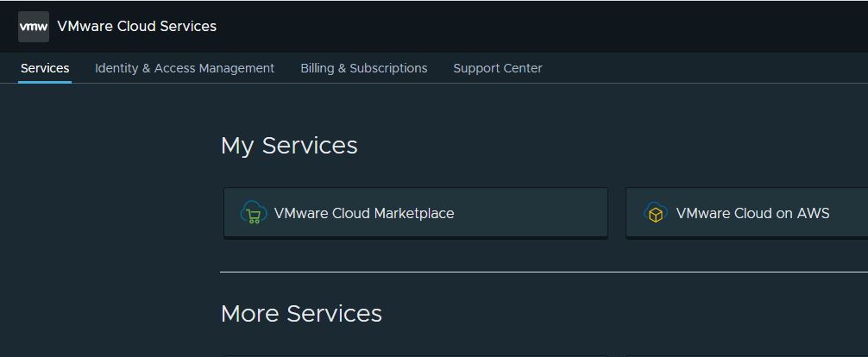Go to the Support Center tab
The image size is (868, 357).
click(x=498, y=68)
